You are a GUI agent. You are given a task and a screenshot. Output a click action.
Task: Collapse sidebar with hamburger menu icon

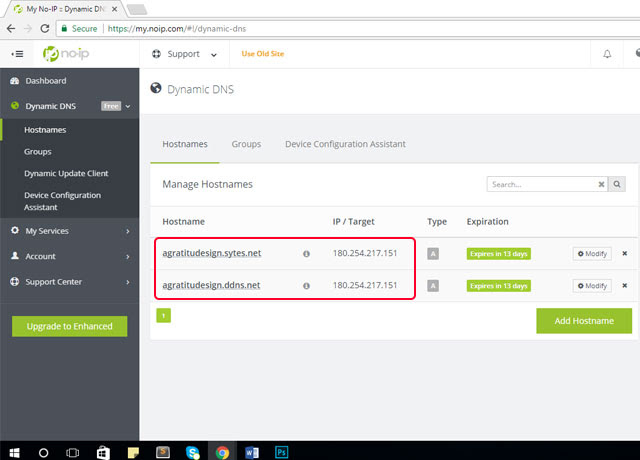17,54
